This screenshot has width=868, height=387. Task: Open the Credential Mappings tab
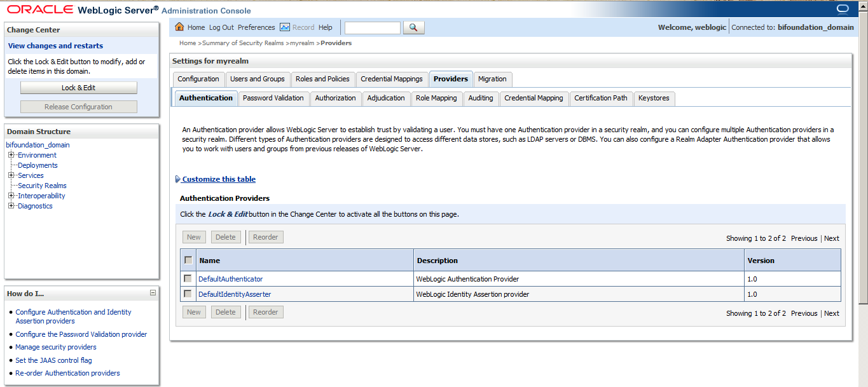point(392,79)
